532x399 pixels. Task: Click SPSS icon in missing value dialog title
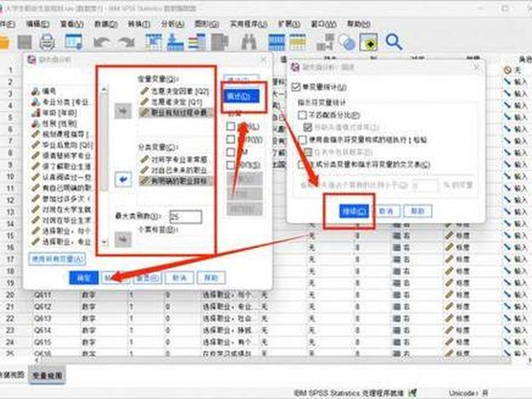pyautogui.click(x=32, y=60)
